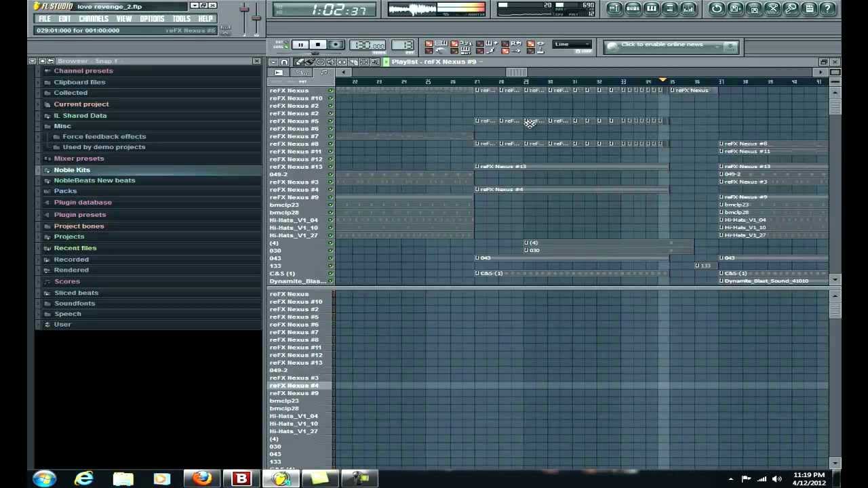Toggle the bmclp23 track activity light
868x488 pixels.
point(330,204)
